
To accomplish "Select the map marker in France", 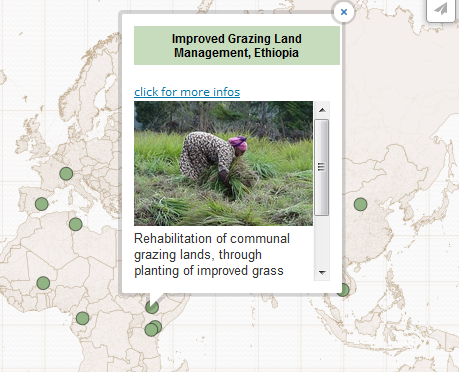I will point(66,174).
